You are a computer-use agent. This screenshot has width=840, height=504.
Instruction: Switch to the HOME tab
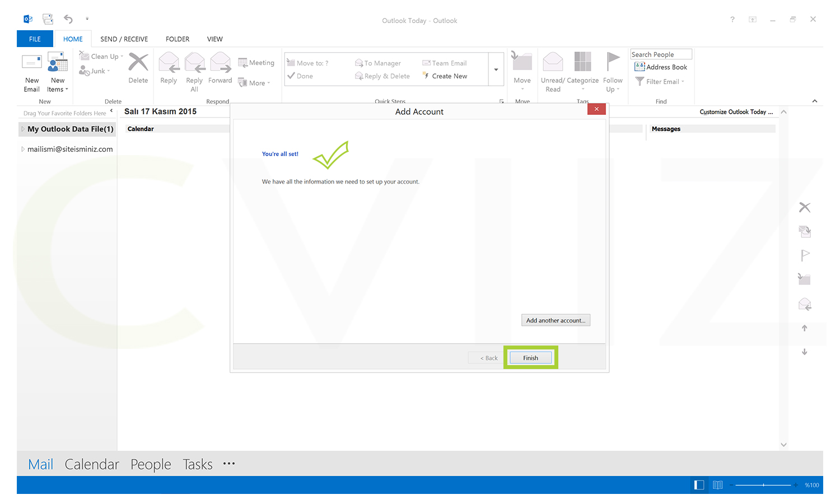click(73, 39)
